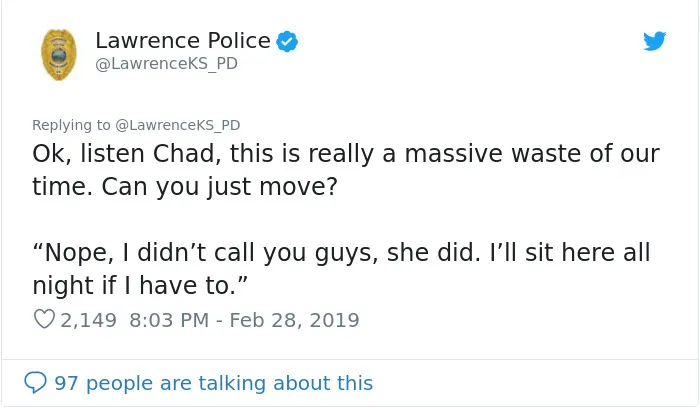Click 'night if I have to.' text
The image size is (700, 408).
tap(140, 285)
